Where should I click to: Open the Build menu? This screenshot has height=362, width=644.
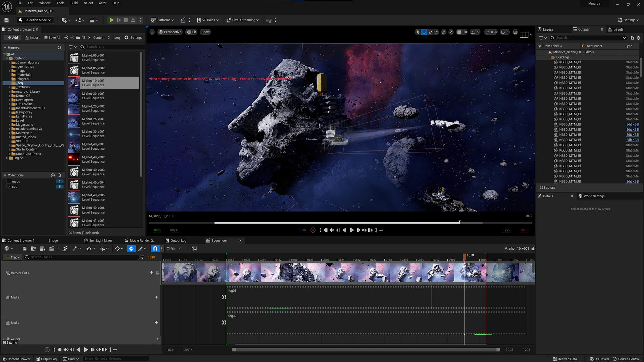(x=74, y=3)
